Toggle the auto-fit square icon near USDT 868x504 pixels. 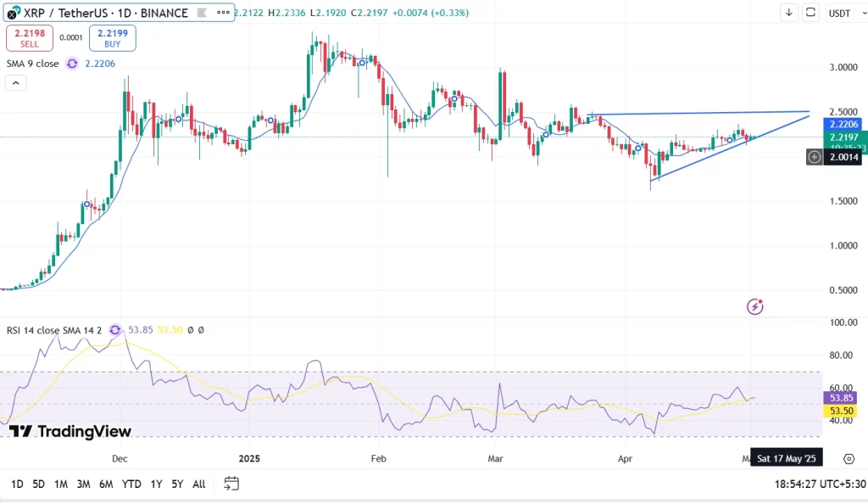(810, 13)
